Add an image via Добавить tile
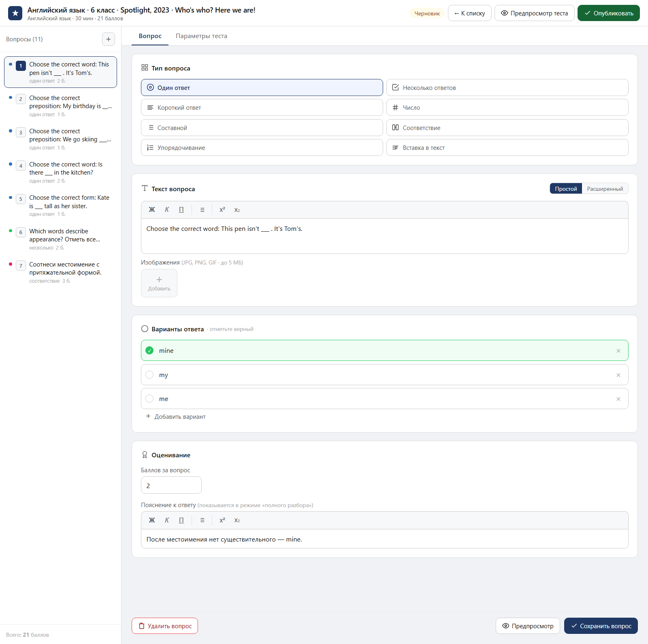The image size is (648, 644). (159, 283)
